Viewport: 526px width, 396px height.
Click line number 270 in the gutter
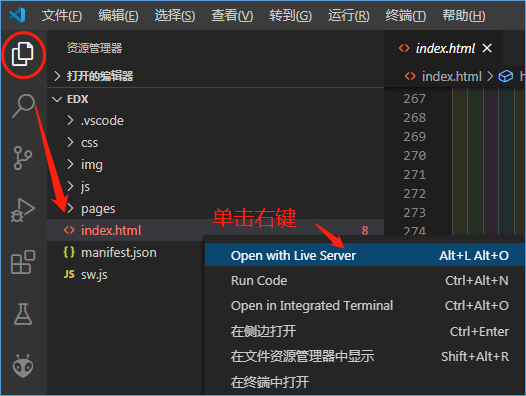click(x=415, y=156)
